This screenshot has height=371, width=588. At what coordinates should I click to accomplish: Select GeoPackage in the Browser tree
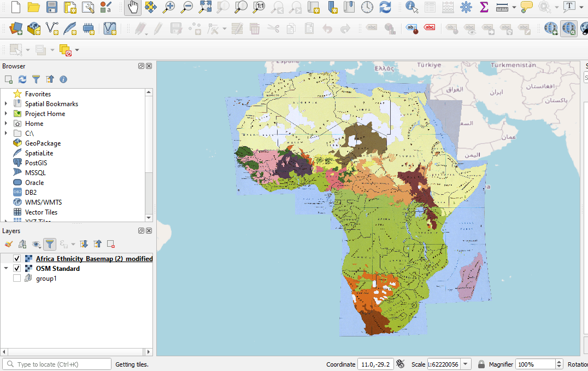pyautogui.click(x=43, y=143)
